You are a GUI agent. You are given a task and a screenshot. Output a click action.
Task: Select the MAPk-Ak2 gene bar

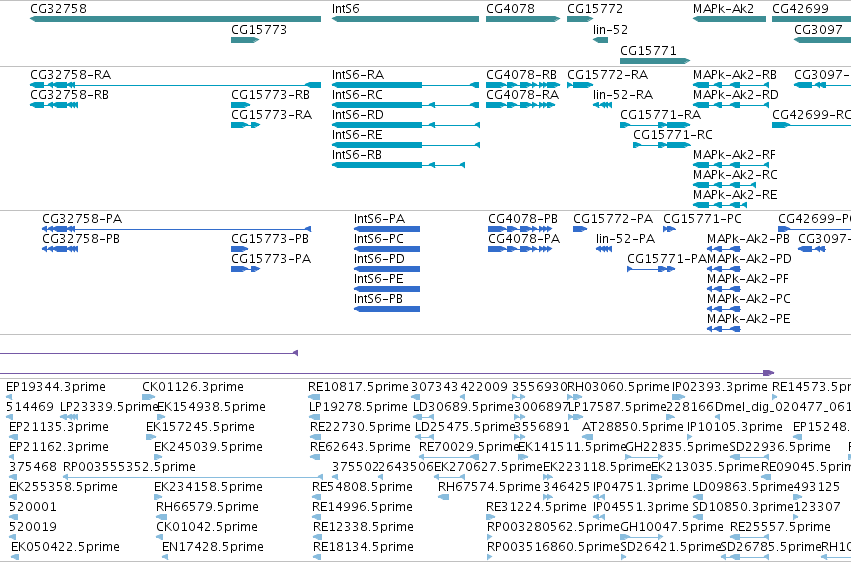[729, 19]
